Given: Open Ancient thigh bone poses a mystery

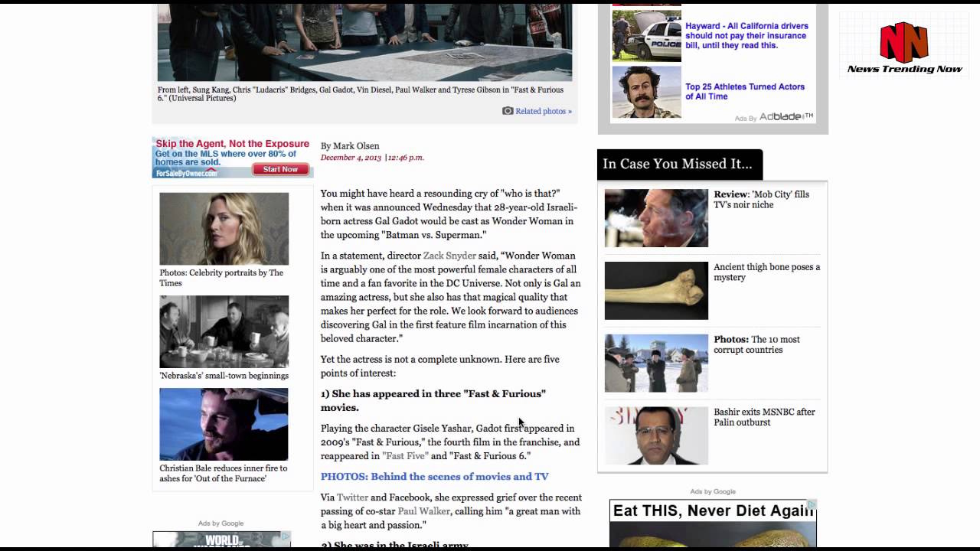Looking at the screenshot, I should (766, 272).
